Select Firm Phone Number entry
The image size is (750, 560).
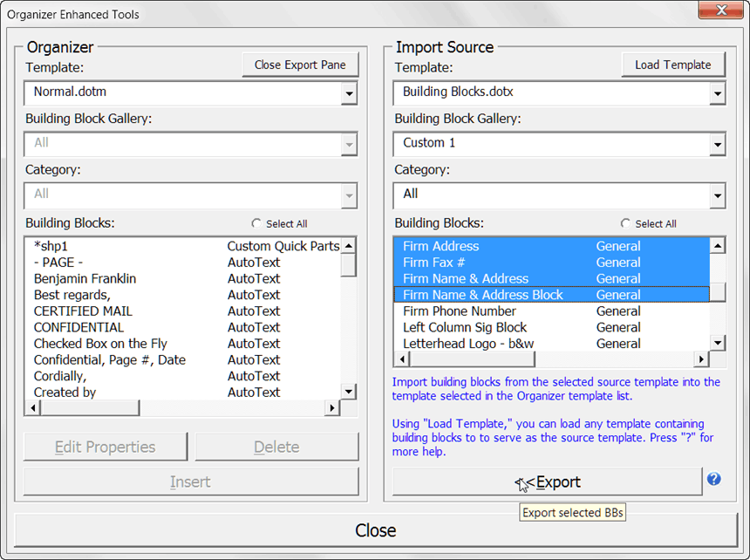(x=552, y=311)
